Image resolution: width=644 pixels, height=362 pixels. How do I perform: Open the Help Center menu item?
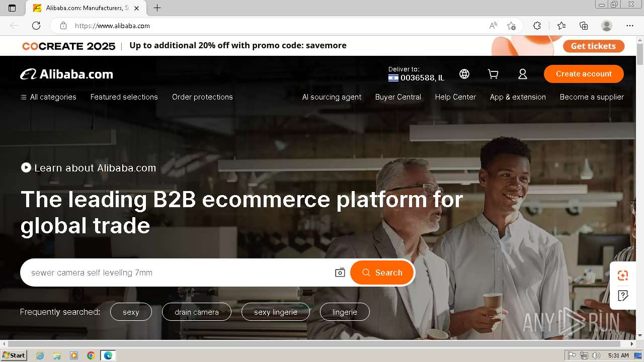click(x=455, y=97)
